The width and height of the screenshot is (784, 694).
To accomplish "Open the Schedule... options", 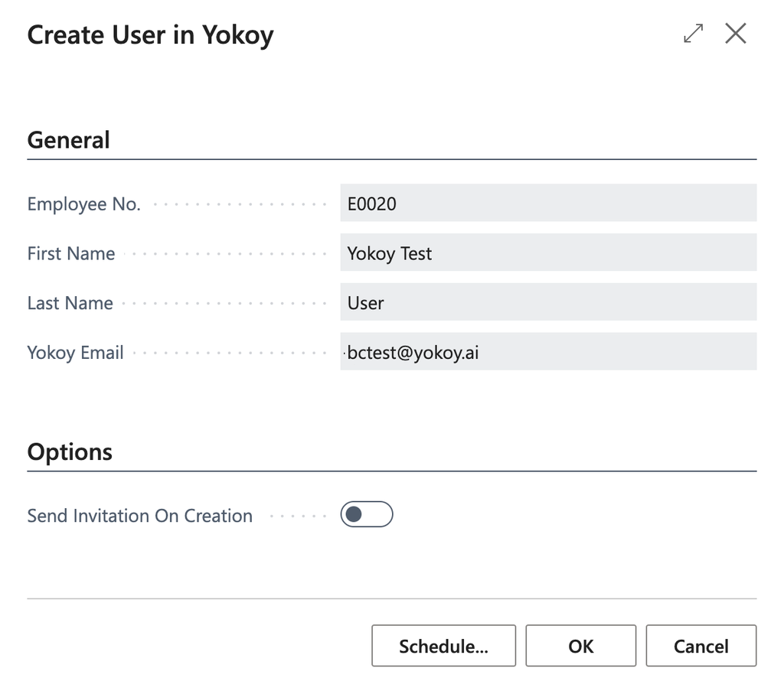I will coord(443,646).
